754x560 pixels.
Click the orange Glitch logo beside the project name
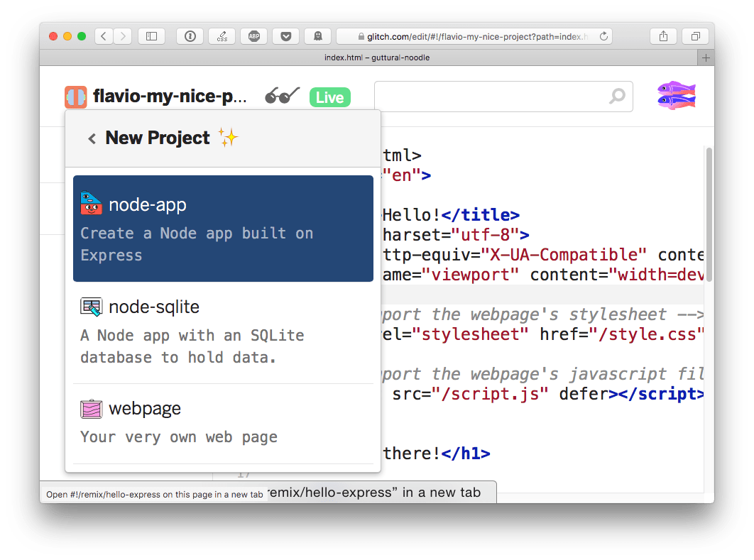tap(75, 96)
